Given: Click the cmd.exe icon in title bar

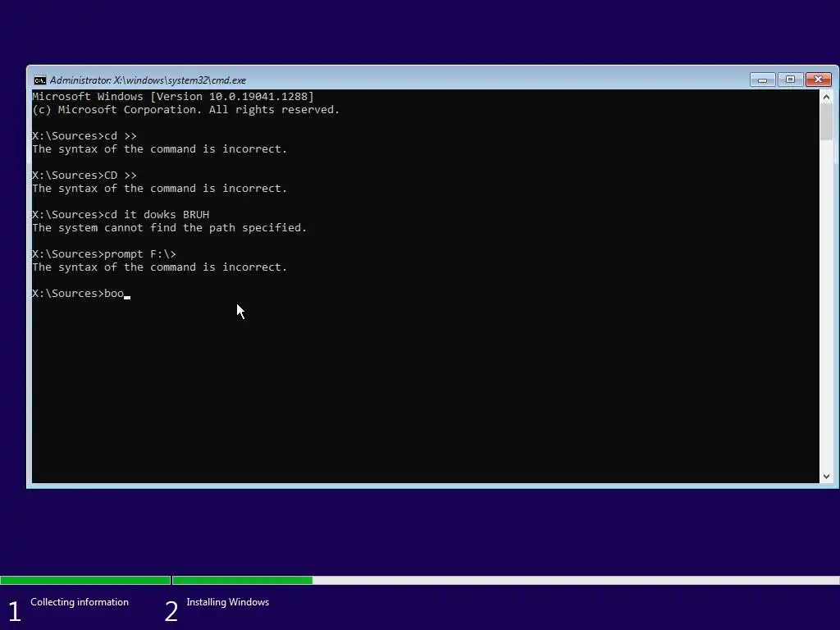Looking at the screenshot, I should (40, 80).
